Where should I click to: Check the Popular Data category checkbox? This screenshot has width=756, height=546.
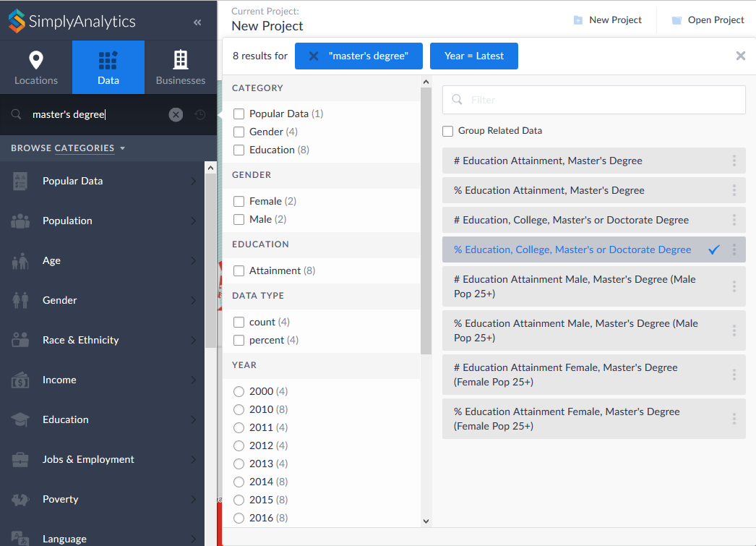(239, 114)
